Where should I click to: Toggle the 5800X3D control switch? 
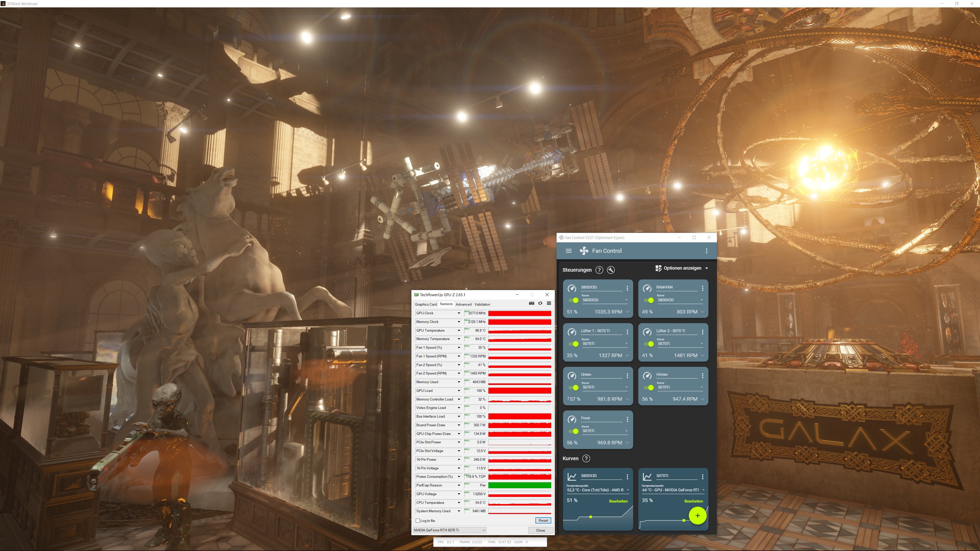574,300
